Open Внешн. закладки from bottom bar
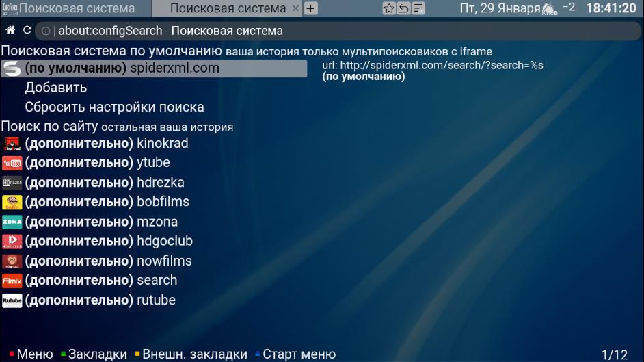Viewport: 644px width, 362px height. coord(195,354)
